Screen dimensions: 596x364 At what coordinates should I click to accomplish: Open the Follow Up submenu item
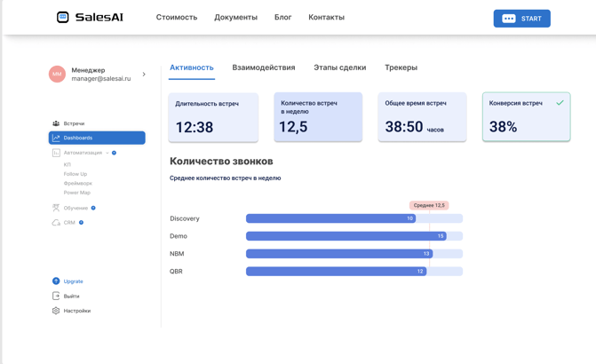tap(75, 174)
